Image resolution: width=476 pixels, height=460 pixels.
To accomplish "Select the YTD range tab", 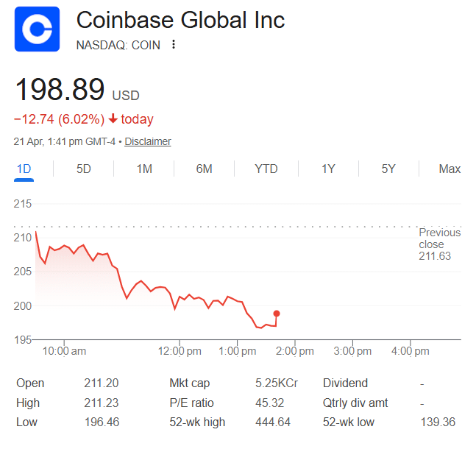I will pyautogui.click(x=266, y=169).
